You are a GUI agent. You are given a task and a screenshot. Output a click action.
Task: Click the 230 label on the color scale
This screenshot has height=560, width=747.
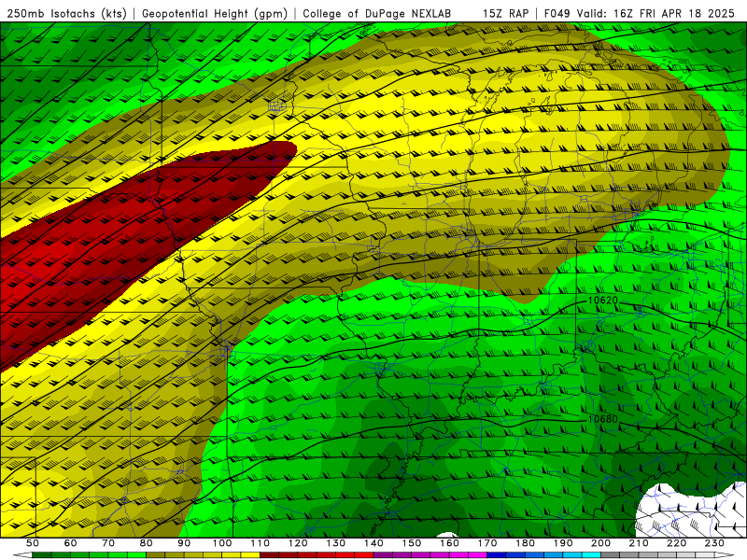click(x=714, y=543)
